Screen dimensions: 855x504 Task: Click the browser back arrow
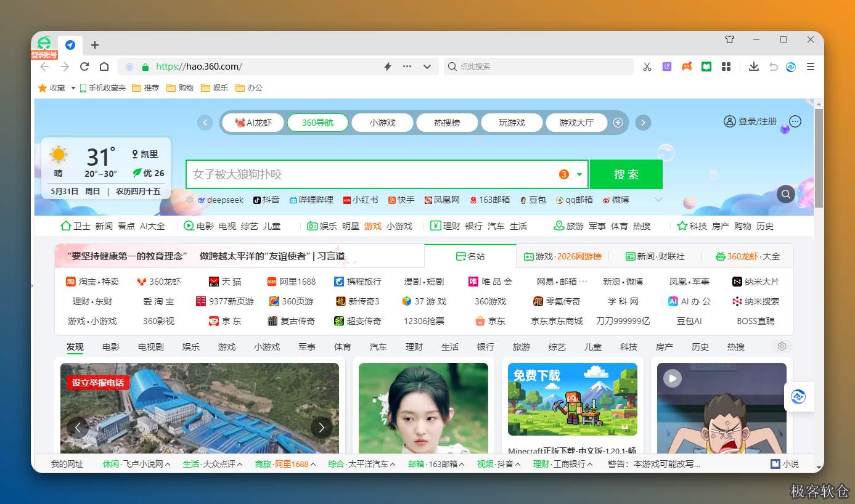coord(44,67)
